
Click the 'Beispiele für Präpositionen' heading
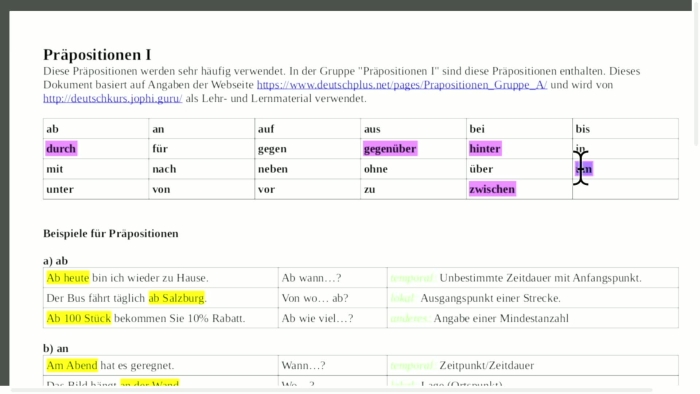pos(111,234)
